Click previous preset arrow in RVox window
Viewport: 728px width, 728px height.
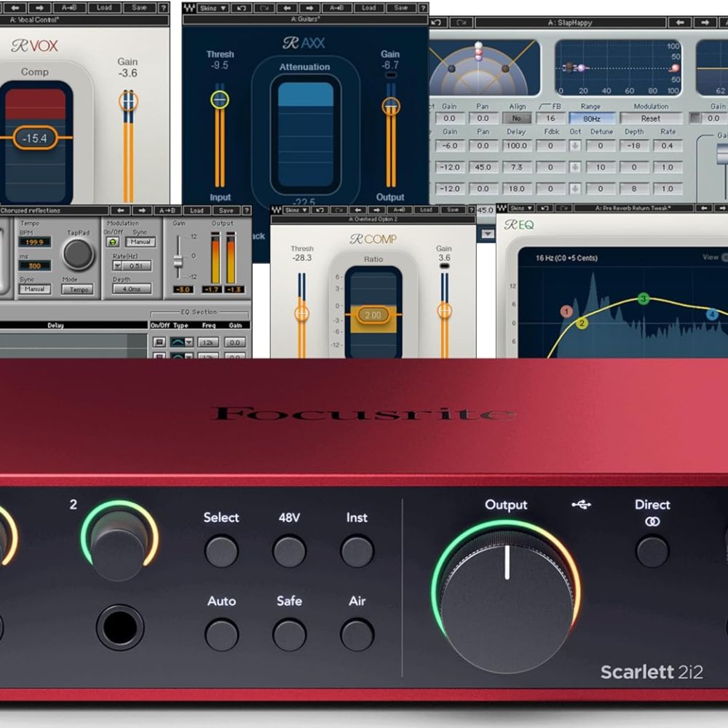[15, 7]
